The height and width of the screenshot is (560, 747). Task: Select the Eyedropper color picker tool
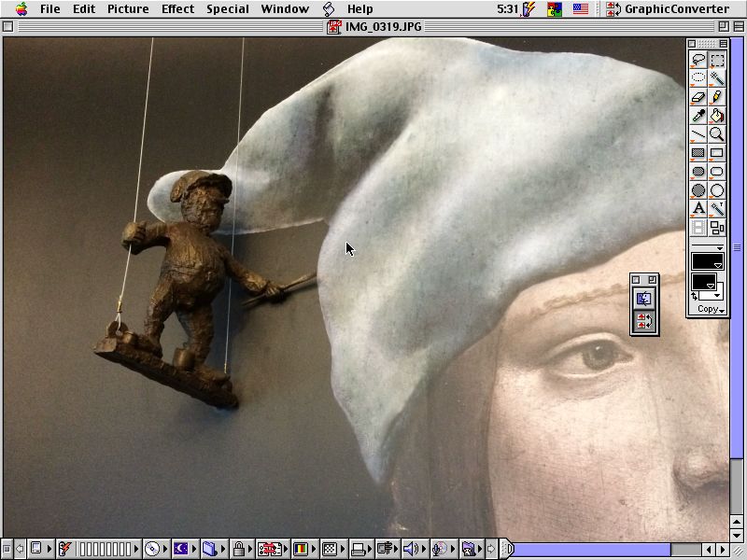(x=698, y=115)
